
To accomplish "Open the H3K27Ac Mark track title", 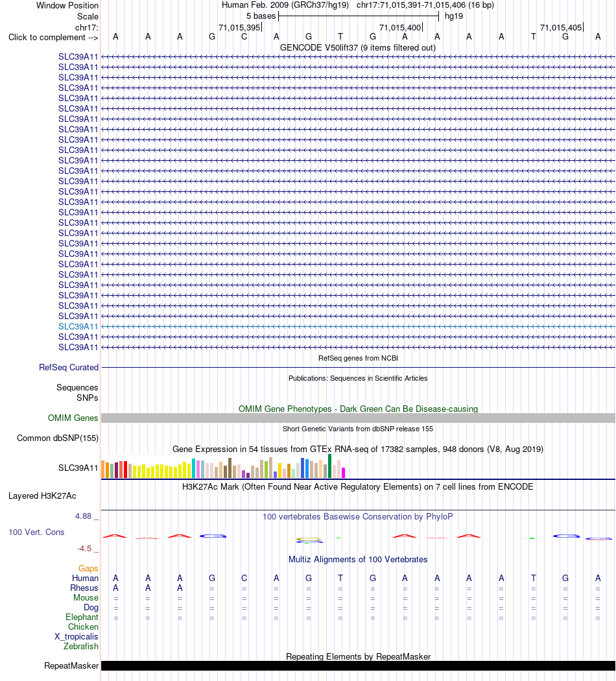I will (358, 487).
